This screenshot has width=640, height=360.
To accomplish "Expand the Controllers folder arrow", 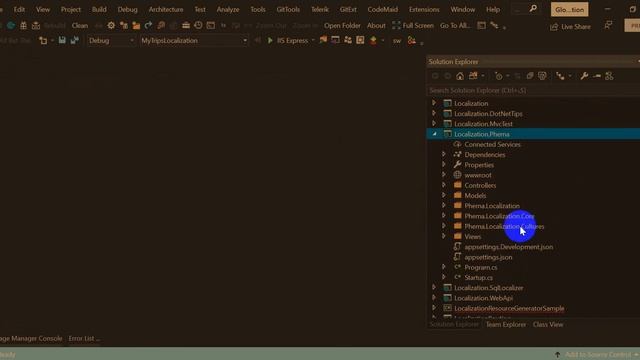I will pos(444,185).
